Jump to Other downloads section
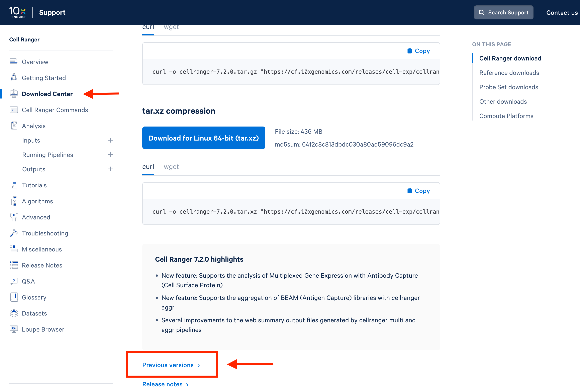 (503, 102)
